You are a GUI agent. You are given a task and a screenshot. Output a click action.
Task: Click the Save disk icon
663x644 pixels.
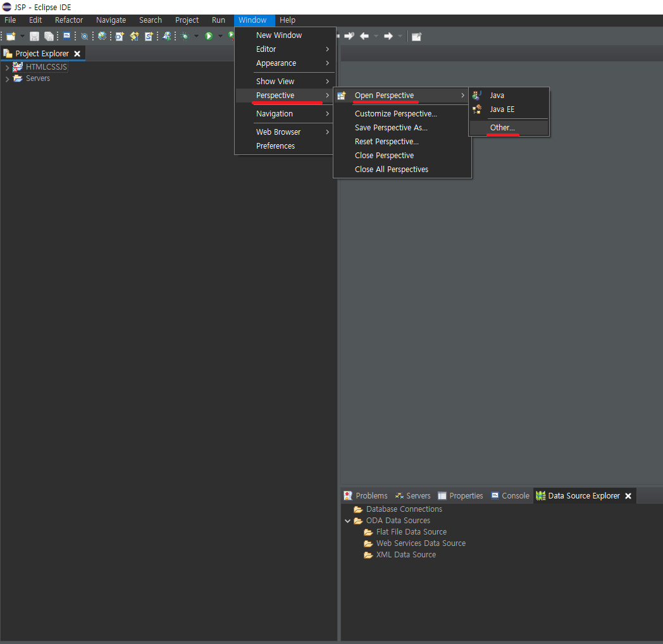[34, 36]
